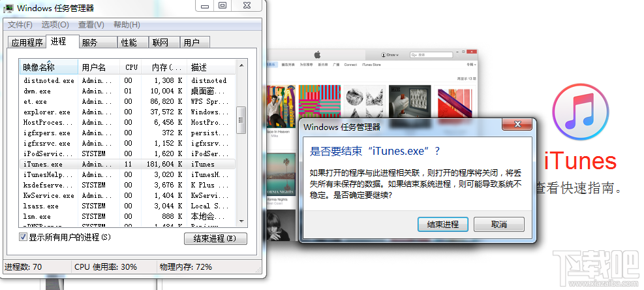Click 结束进程(E) button in Task Manager

(215, 238)
